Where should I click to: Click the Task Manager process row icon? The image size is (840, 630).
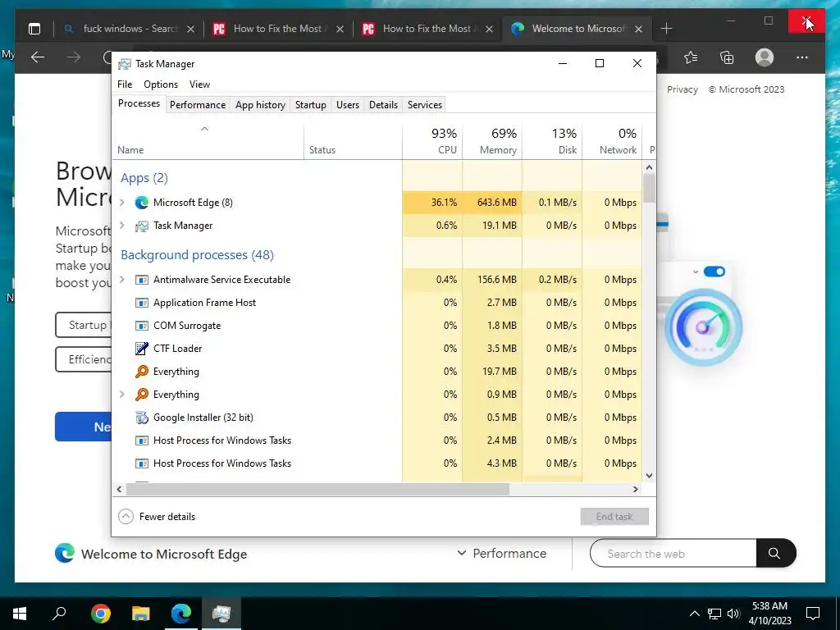tap(141, 226)
